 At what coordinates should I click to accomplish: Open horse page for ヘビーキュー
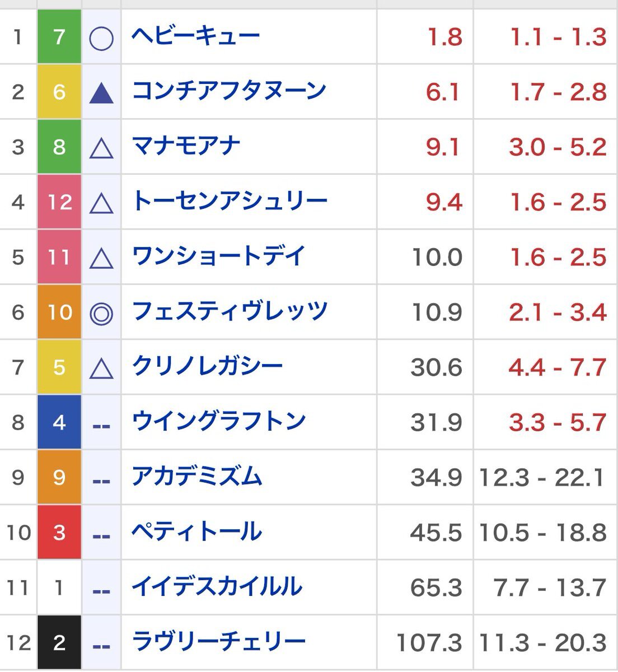pyautogui.click(x=195, y=36)
